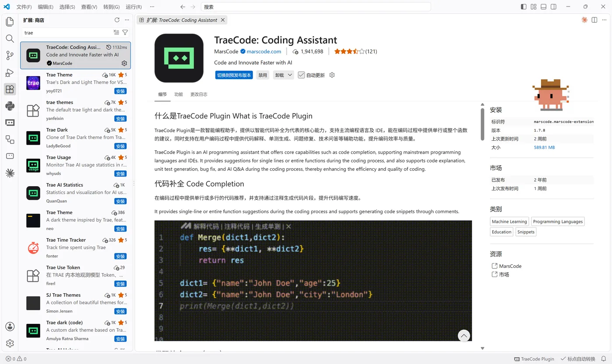The image size is (612, 364).
Task: Go forward with the navigation arrow
Action: click(x=194, y=7)
